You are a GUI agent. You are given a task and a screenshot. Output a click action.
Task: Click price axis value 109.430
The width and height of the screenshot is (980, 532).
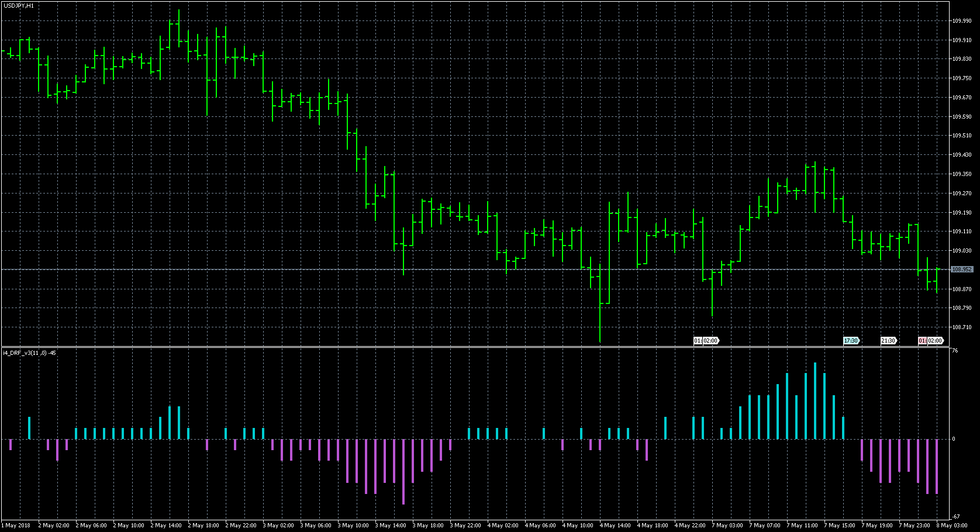coord(962,155)
